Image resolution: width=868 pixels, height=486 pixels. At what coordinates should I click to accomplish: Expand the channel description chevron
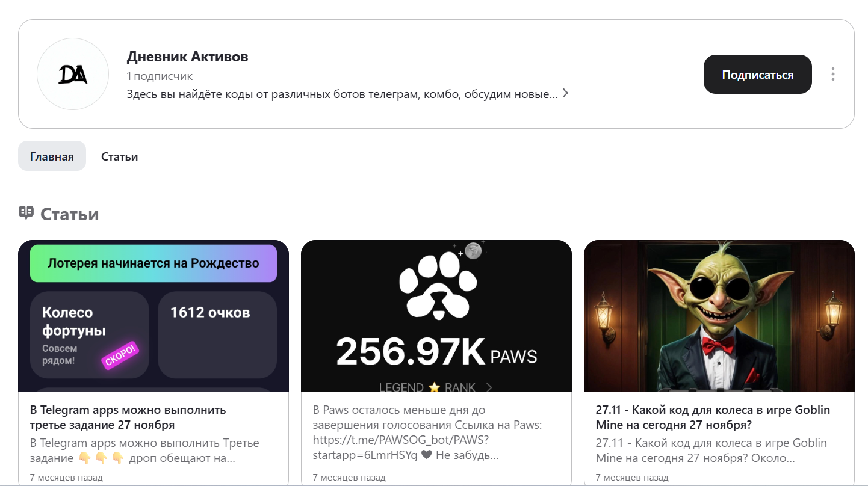point(565,94)
